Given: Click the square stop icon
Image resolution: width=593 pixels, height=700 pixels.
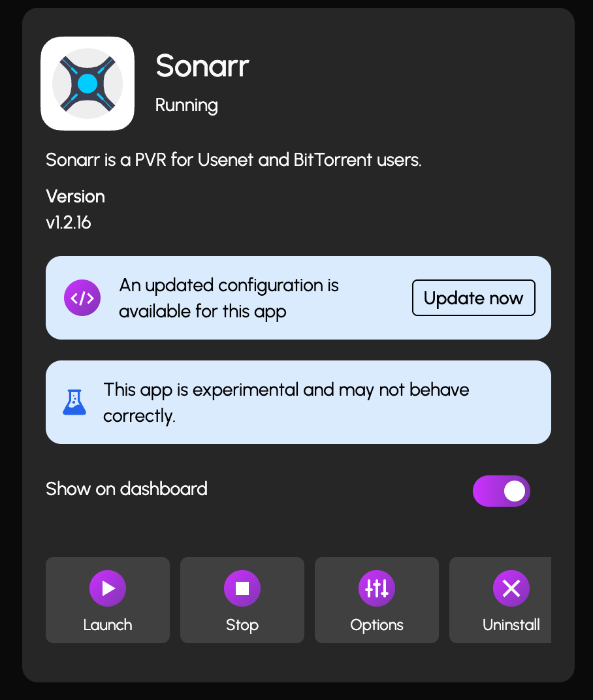Looking at the screenshot, I should [x=242, y=588].
